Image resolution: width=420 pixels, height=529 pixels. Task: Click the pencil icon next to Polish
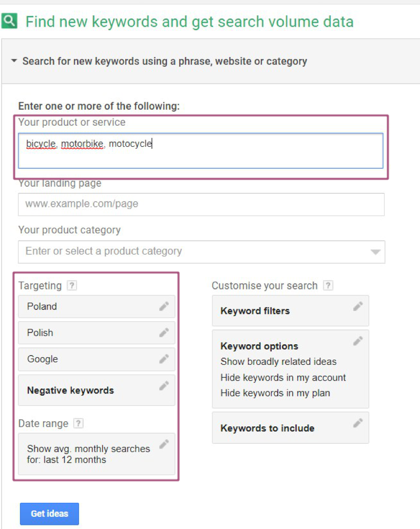164,332
